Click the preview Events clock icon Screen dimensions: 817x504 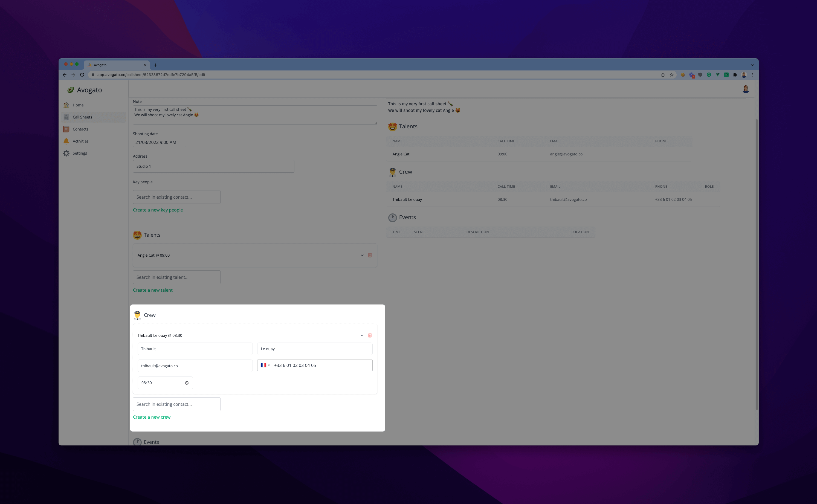[392, 217]
